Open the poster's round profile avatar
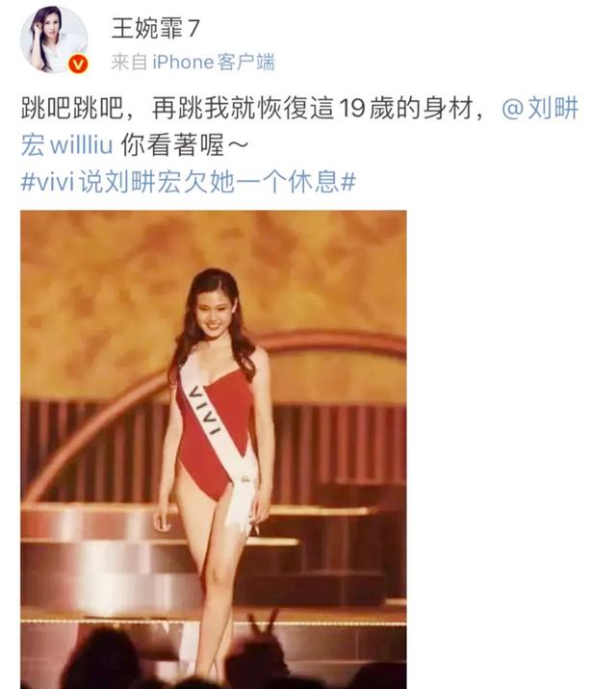This screenshot has width=616, height=689. 54,40
